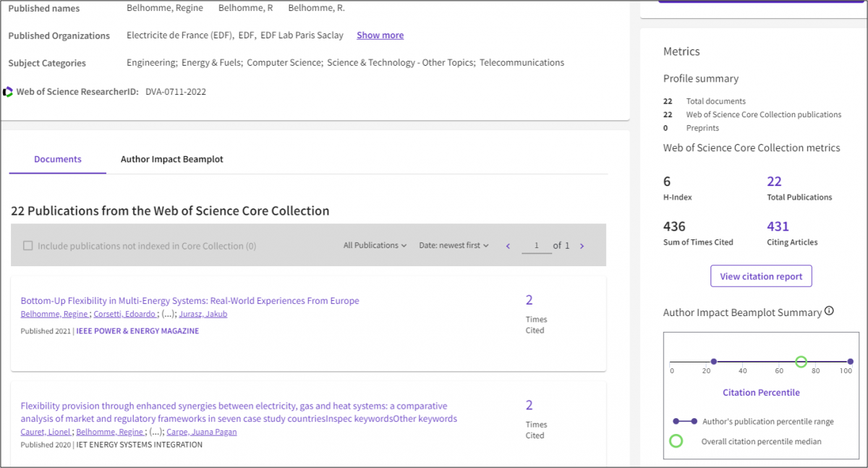Click author link Jurasz, Jakub
The width and height of the screenshot is (868, 468).
pyautogui.click(x=203, y=314)
